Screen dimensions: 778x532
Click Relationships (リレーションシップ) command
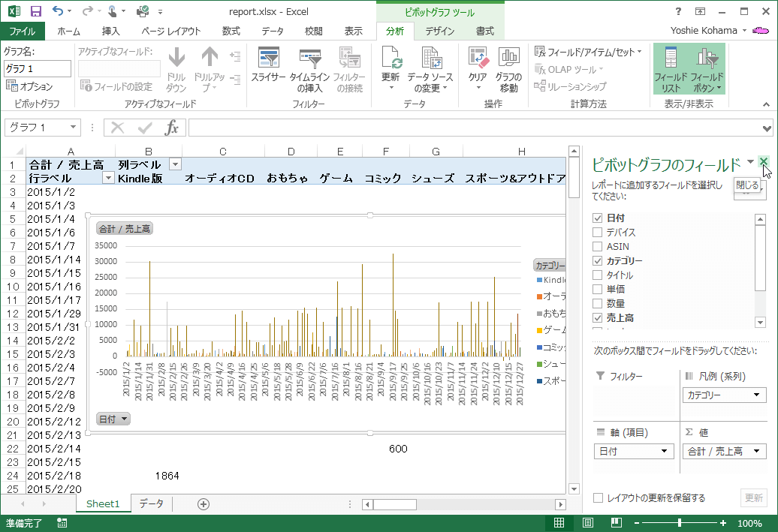[570, 86]
